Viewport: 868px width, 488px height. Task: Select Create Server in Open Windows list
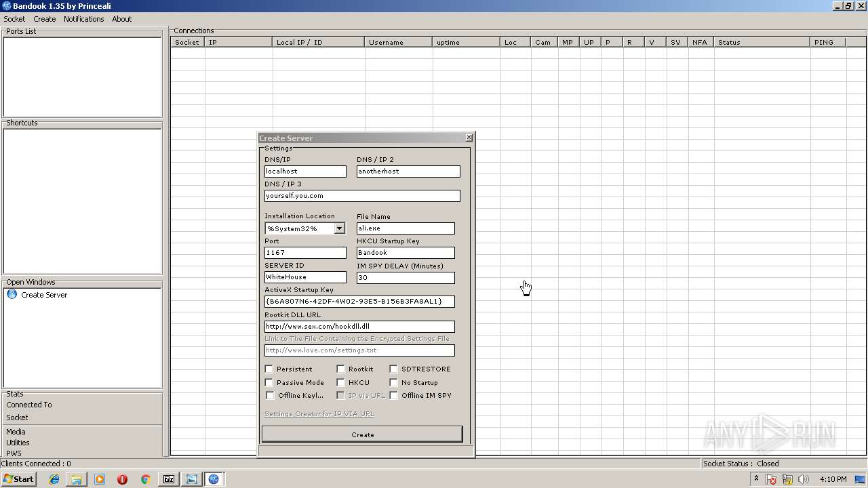44,295
